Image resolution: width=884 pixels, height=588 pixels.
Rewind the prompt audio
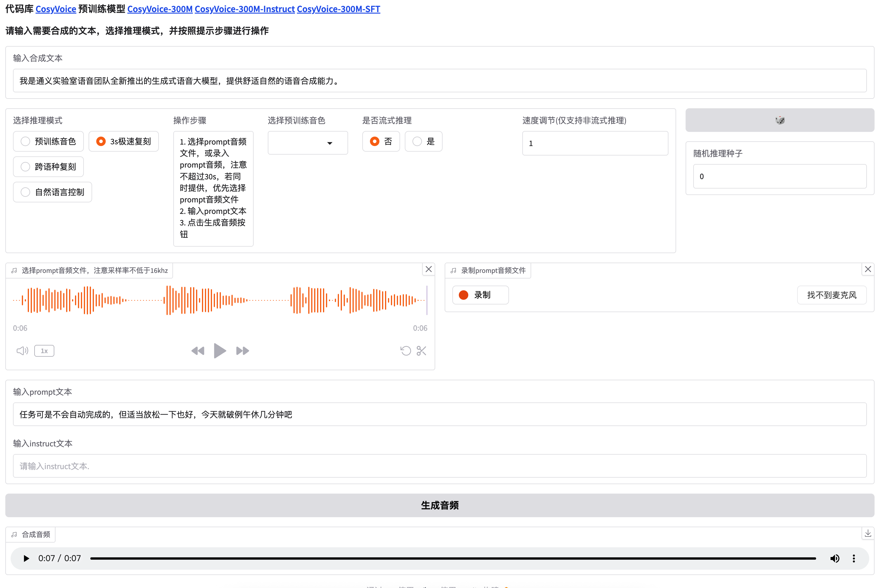(198, 350)
